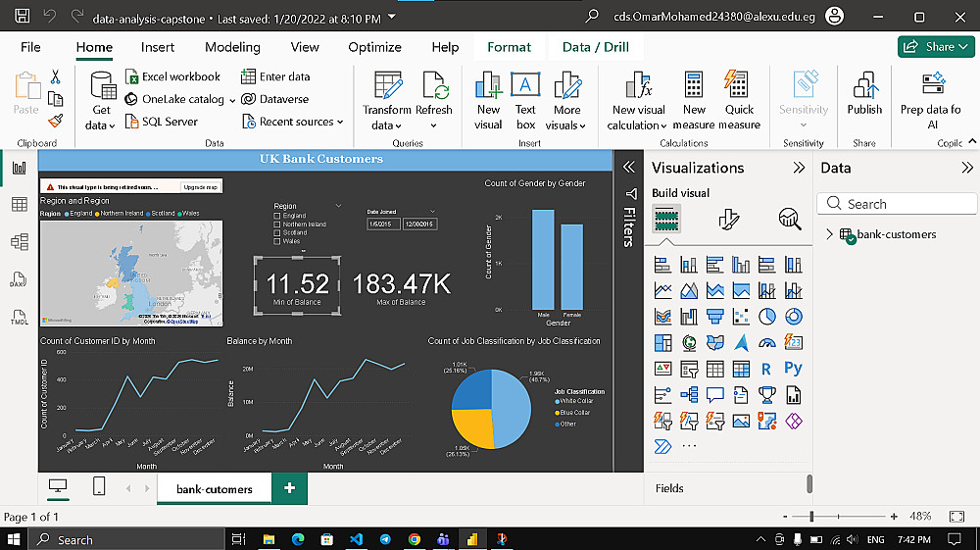Image resolution: width=980 pixels, height=550 pixels.
Task: Click Upgrade map button on map visual
Action: click(x=201, y=187)
